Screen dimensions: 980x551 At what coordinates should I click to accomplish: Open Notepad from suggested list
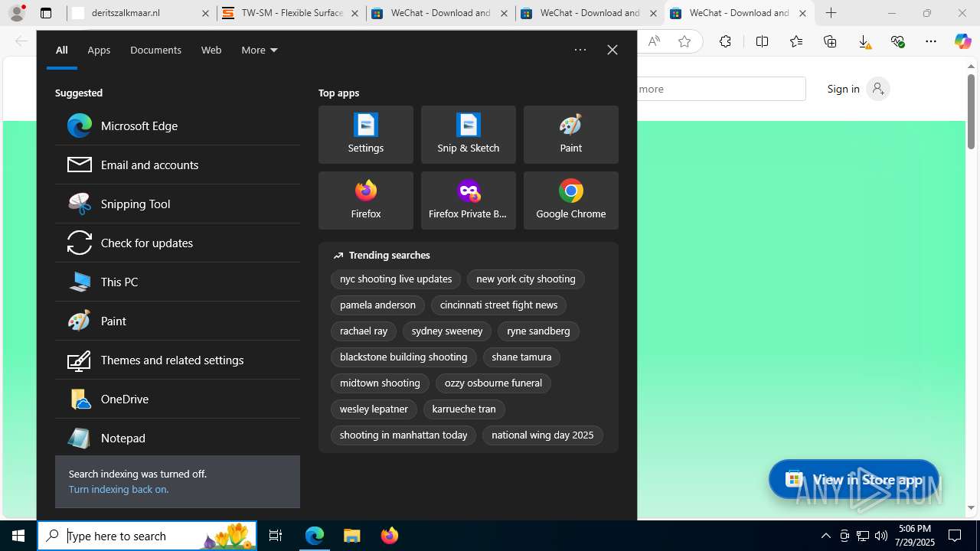coord(177,438)
